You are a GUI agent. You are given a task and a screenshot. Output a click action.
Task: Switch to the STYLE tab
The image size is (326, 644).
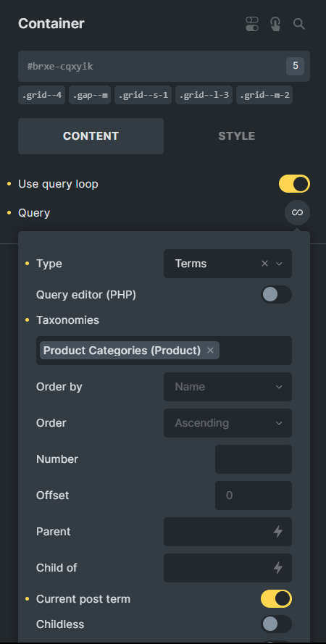pyautogui.click(x=236, y=136)
